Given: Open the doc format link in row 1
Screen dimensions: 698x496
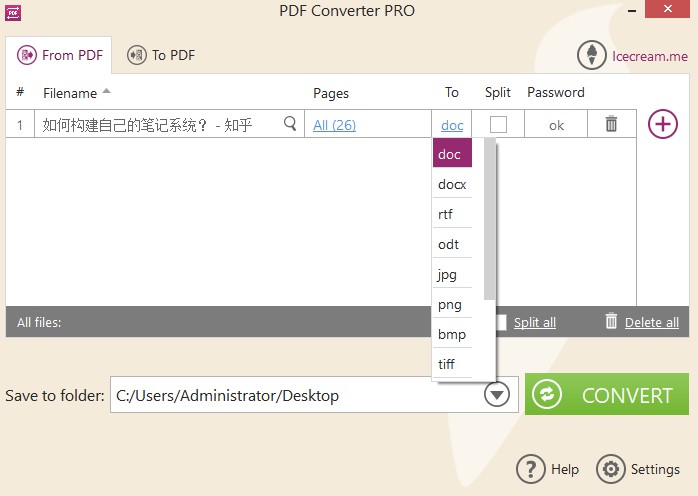Looking at the screenshot, I should point(452,126).
